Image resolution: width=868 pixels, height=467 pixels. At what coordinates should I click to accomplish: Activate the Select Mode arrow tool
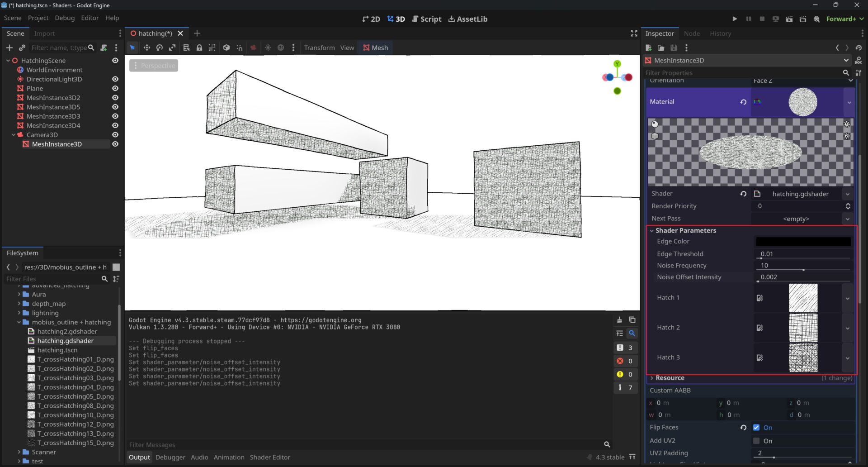pos(132,48)
